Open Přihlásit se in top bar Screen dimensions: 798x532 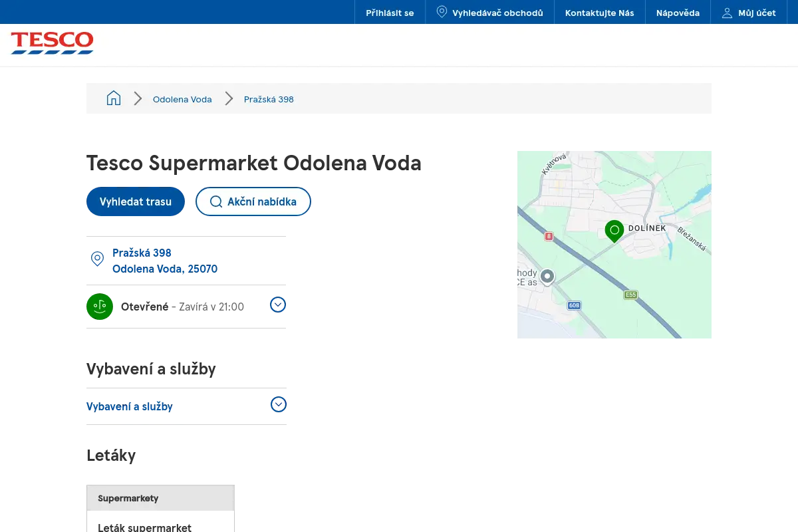(x=390, y=13)
